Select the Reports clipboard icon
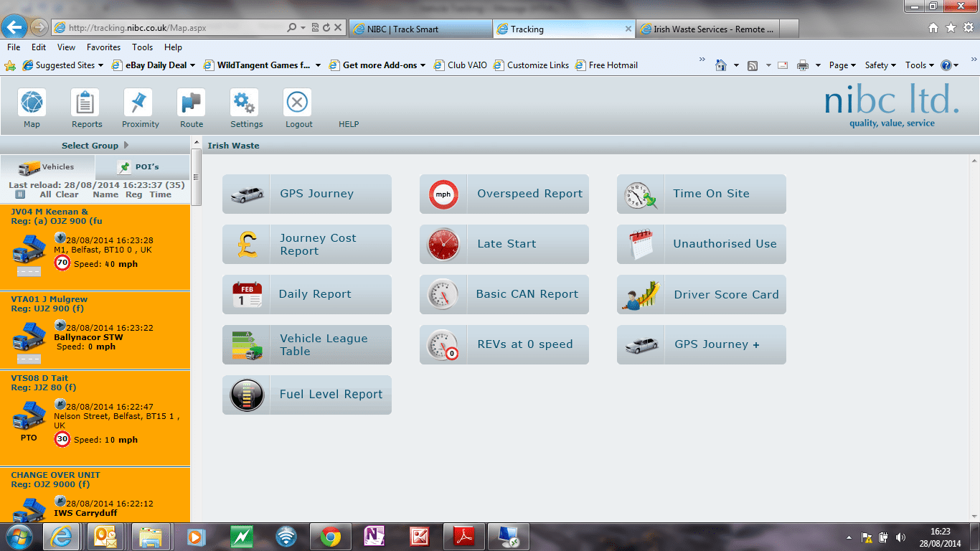The image size is (980, 551). 85,104
